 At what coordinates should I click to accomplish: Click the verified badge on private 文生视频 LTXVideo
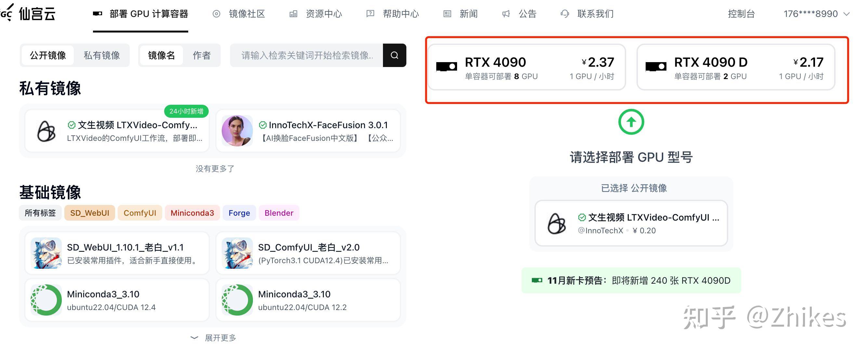72,125
